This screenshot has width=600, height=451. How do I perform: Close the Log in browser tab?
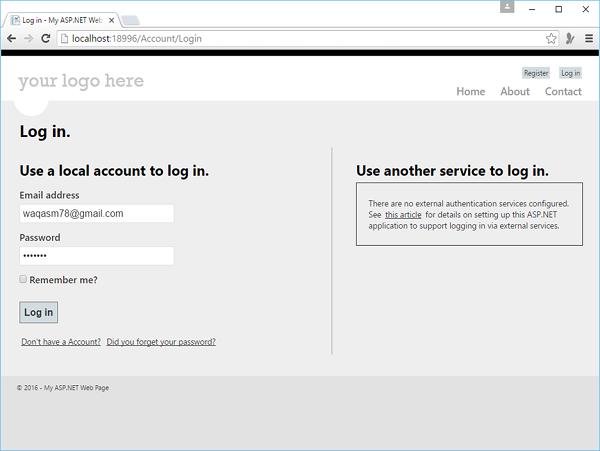pyautogui.click(x=114, y=19)
